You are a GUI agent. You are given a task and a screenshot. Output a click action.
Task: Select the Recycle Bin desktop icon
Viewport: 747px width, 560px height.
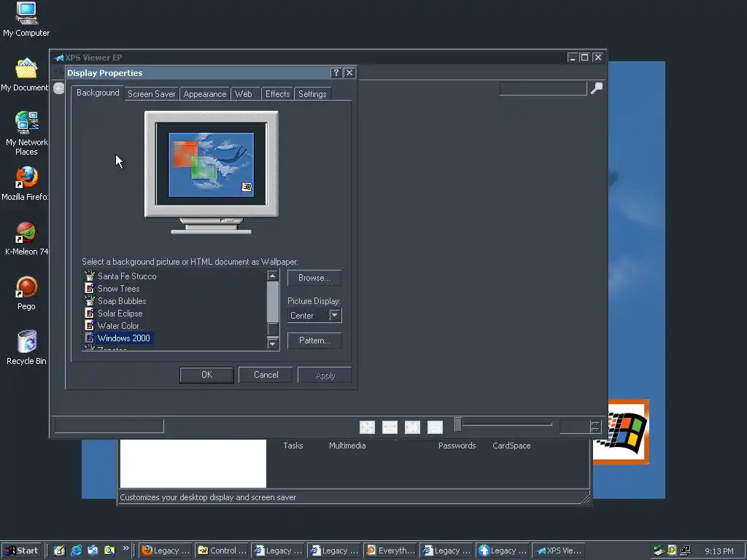(x=26, y=348)
